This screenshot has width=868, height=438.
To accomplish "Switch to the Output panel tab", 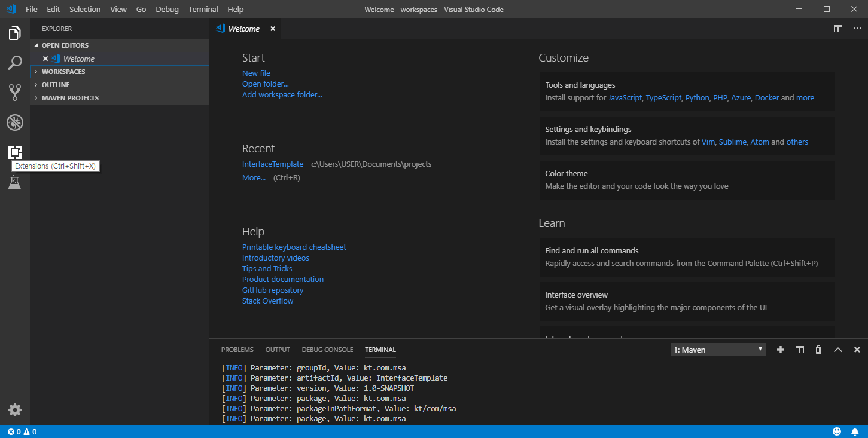I will point(278,350).
